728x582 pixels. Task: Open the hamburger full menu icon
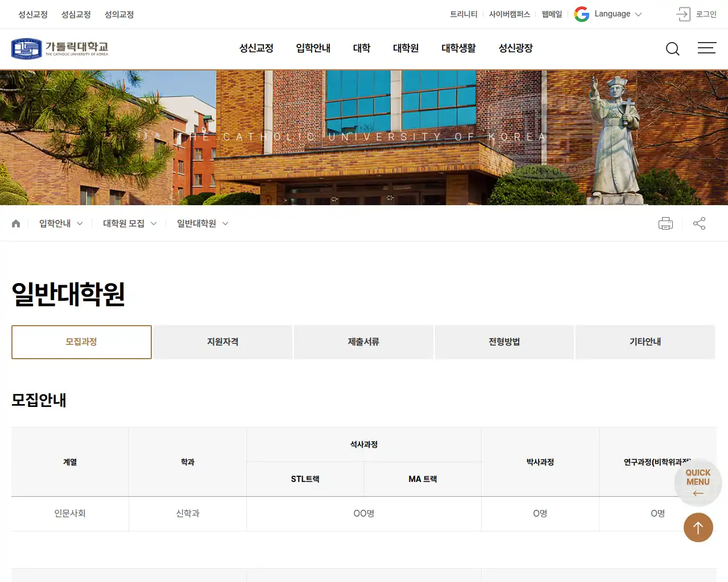point(707,48)
